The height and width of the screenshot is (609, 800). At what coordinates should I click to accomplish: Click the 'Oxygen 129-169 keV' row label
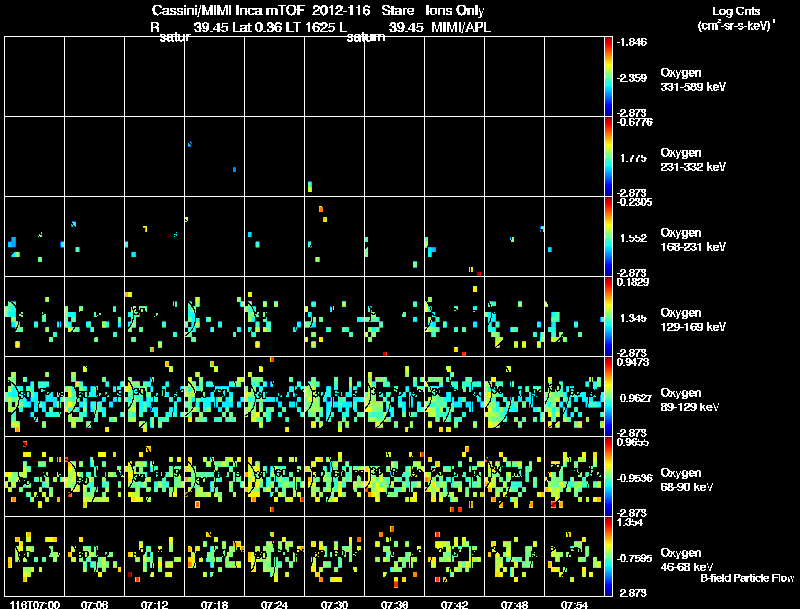pos(693,320)
